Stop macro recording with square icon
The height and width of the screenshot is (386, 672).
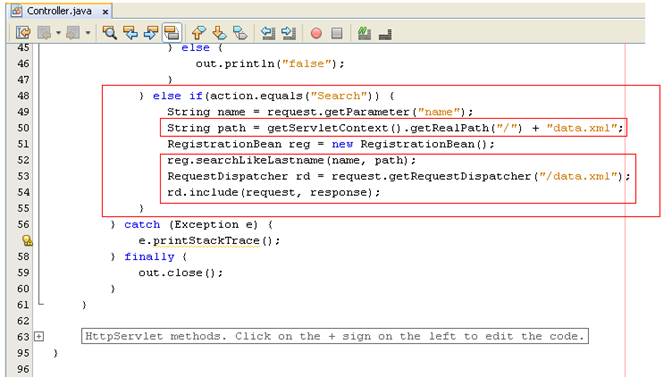[x=337, y=33]
